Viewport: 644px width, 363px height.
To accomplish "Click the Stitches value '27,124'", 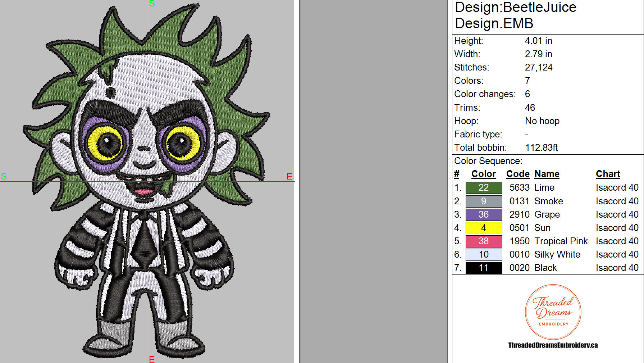I will (x=539, y=67).
